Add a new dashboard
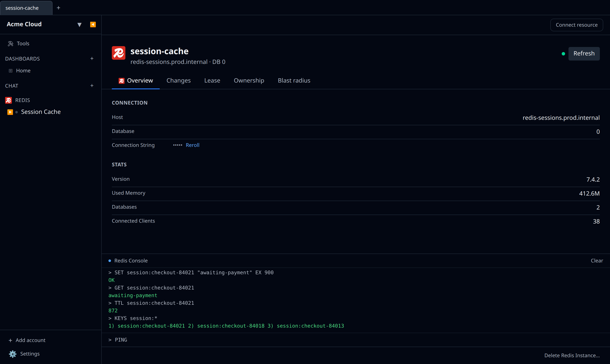Screen dimensions: 610x364 pyautogui.click(x=92, y=58)
